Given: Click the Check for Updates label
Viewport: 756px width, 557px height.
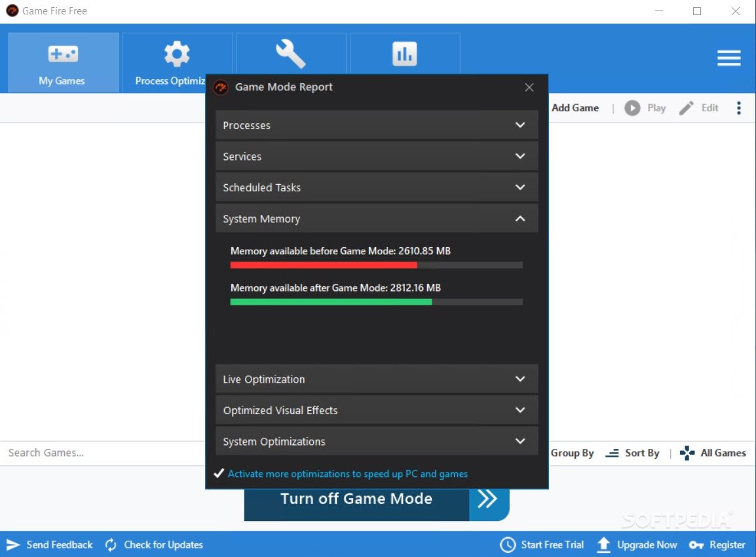Looking at the screenshot, I should [163, 545].
